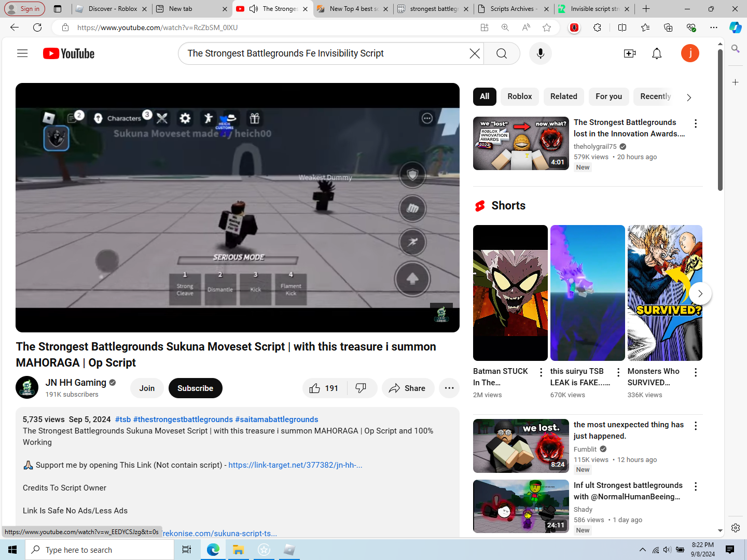Select the All filter chip

click(x=485, y=96)
